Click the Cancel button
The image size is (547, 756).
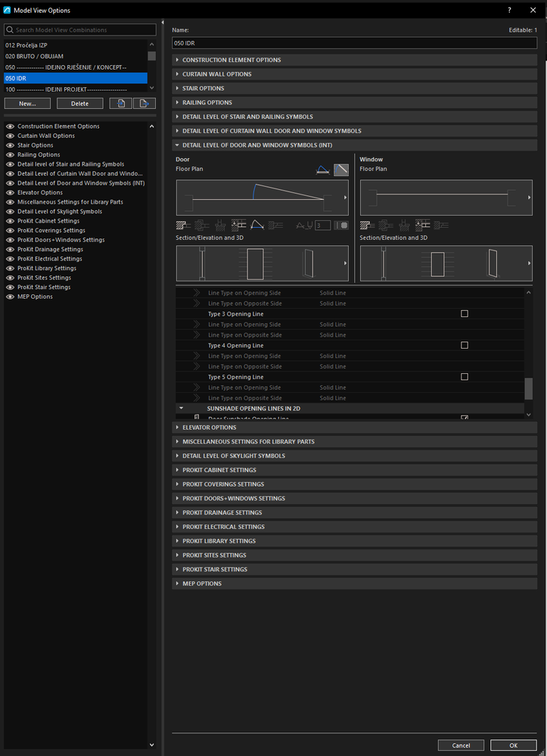[462, 745]
